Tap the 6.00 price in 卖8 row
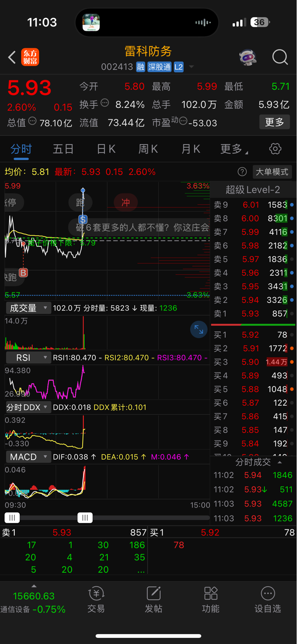 (250, 219)
